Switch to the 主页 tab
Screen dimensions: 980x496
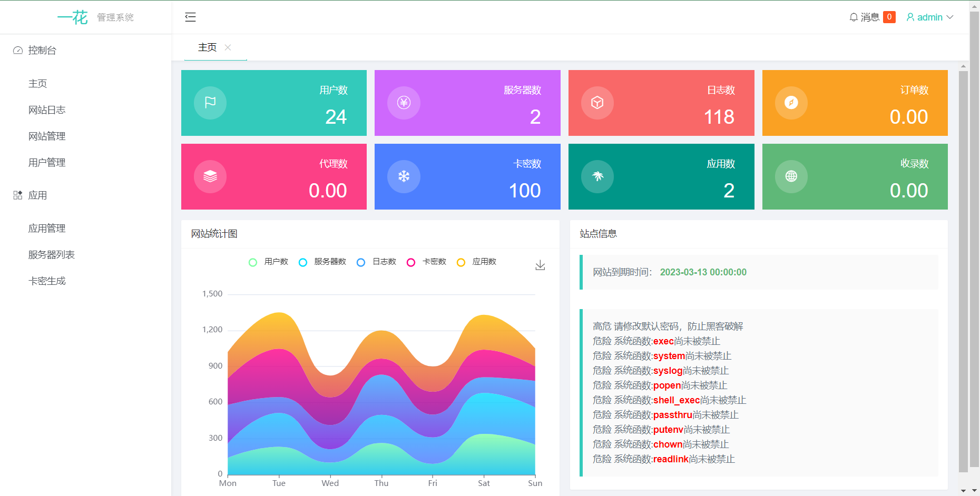(207, 47)
